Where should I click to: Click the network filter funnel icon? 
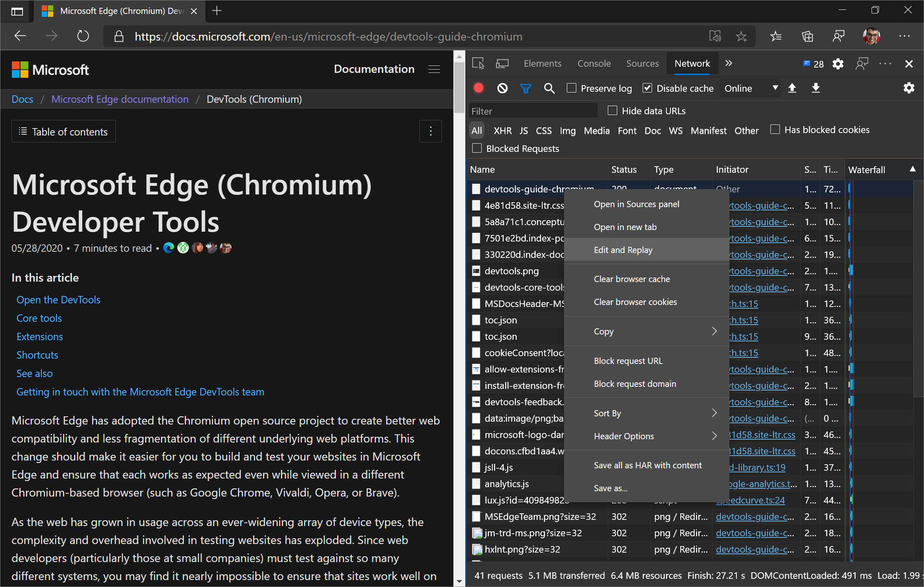(x=526, y=88)
